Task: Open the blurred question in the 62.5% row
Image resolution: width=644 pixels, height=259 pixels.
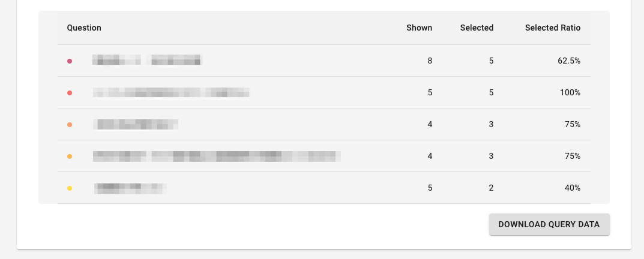Action: coord(148,60)
